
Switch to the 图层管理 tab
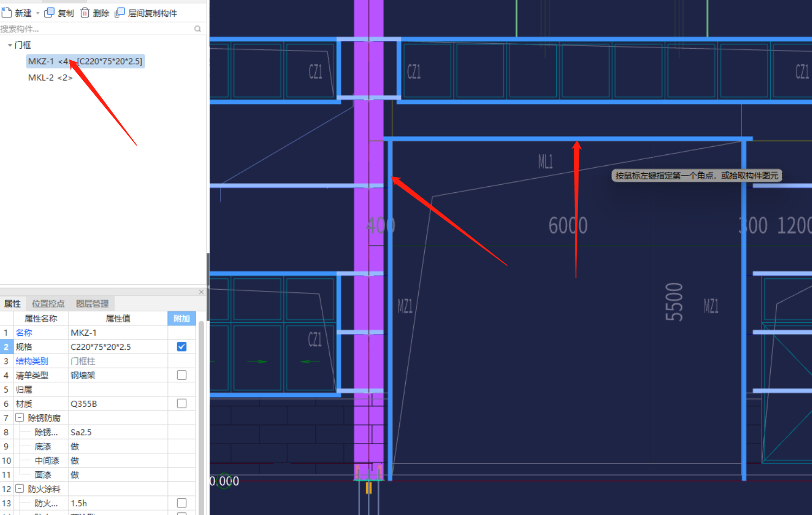click(x=92, y=303)
